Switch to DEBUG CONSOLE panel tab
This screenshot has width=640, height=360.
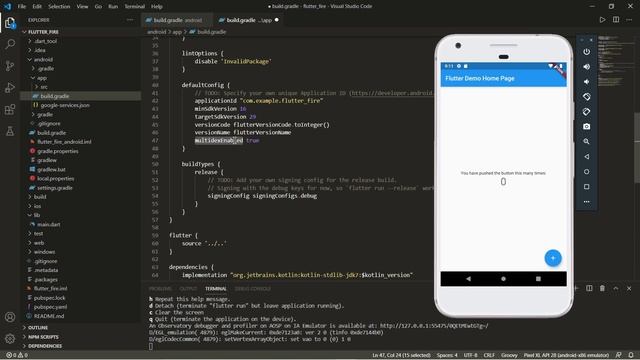[x=253, y=289]
